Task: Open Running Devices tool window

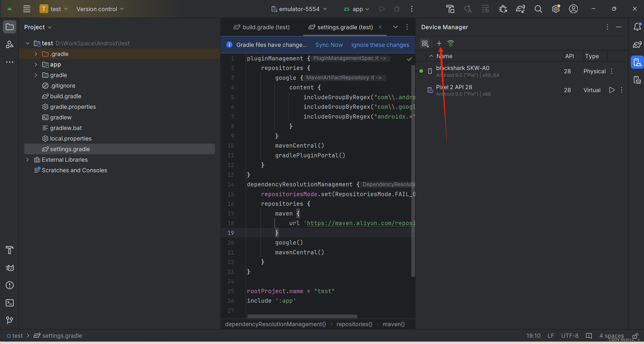Action: pyautogui.click(x=637, y=80)
